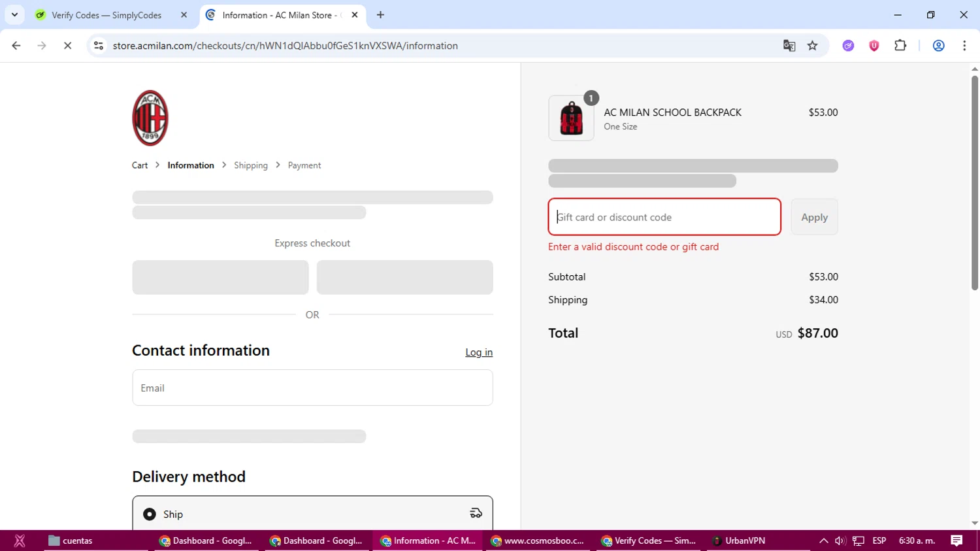Viewport: 980px width, 551px height.
Task: Open the Chrome profile icon
Action: (939, 46)
